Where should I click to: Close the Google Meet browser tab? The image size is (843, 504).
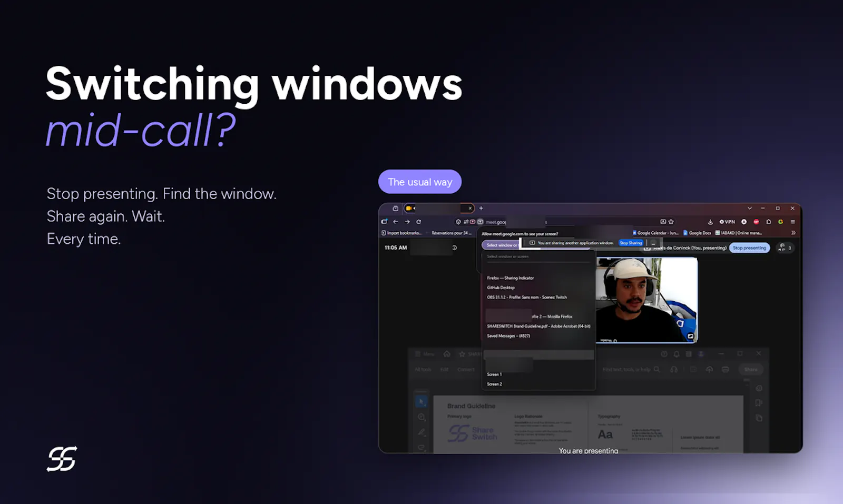pyautogui.click(x=470, y=208)
